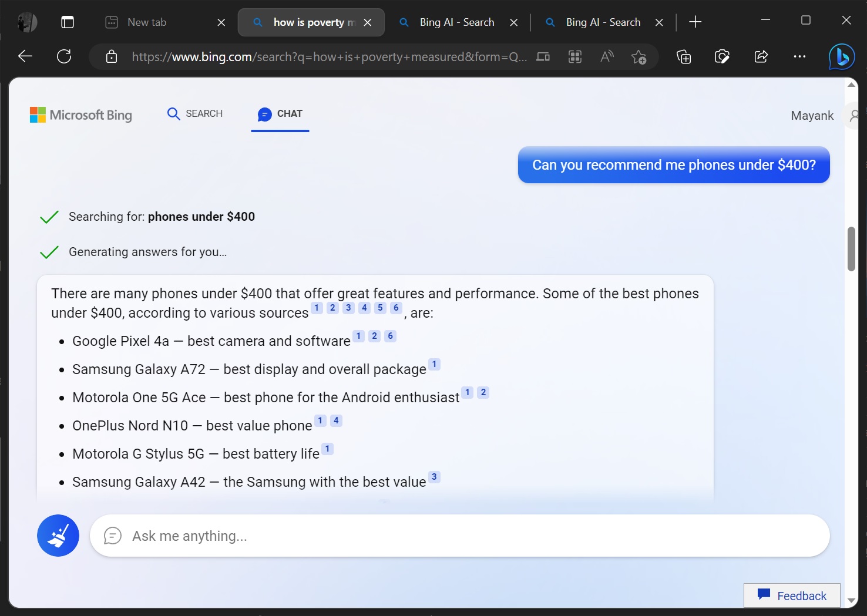Refresh the current page
867x616 pixels.
(64, 56)
